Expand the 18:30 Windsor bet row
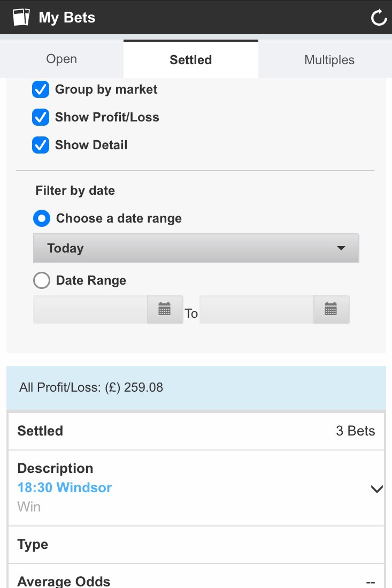This screenshot has height=588, width=392. click(376, 488)
